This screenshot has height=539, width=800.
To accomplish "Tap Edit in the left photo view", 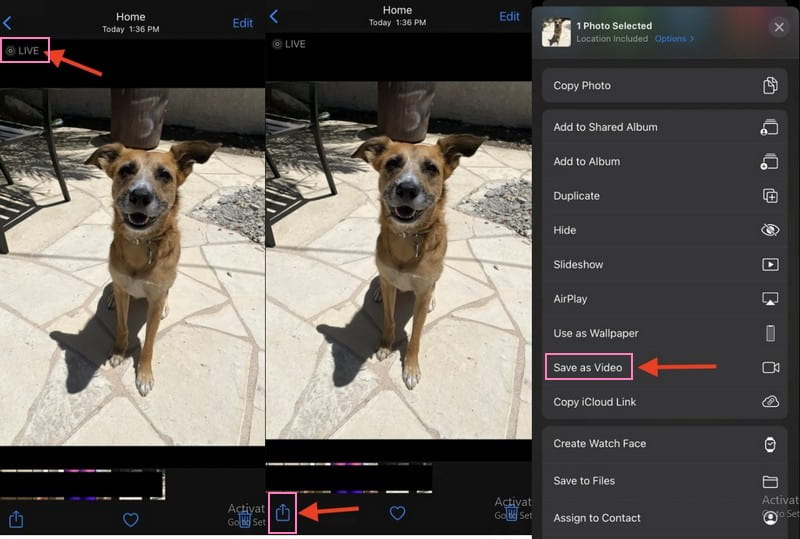I will [x=242, y=23].
